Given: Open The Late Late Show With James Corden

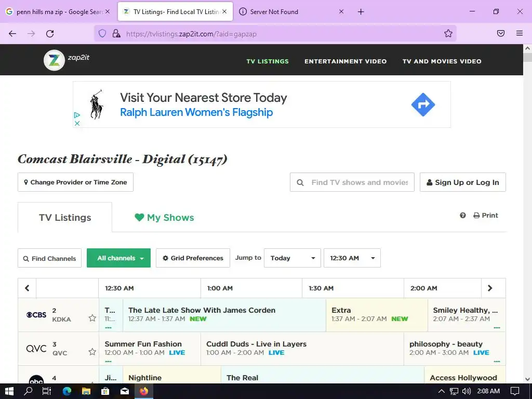Looking at the screenshot, I should click(224, 314).
